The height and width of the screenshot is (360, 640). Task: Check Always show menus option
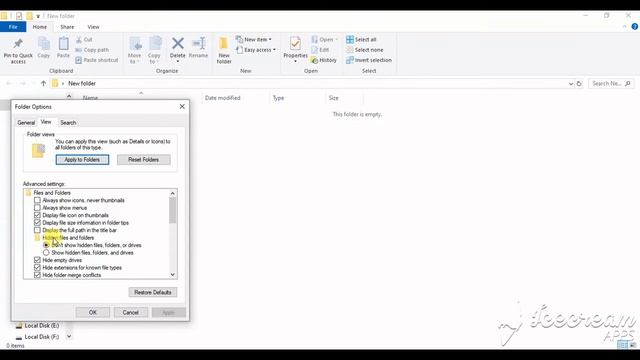coord(38,208)
